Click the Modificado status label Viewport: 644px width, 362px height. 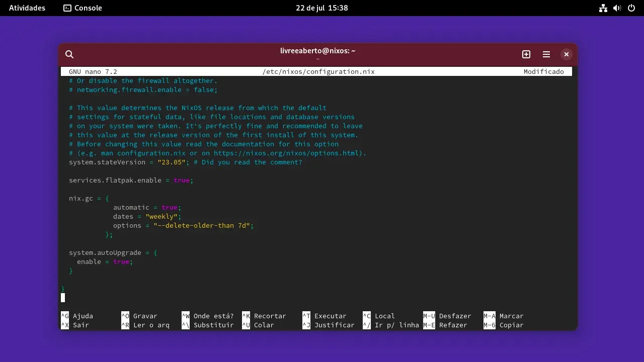click(544, 72)
